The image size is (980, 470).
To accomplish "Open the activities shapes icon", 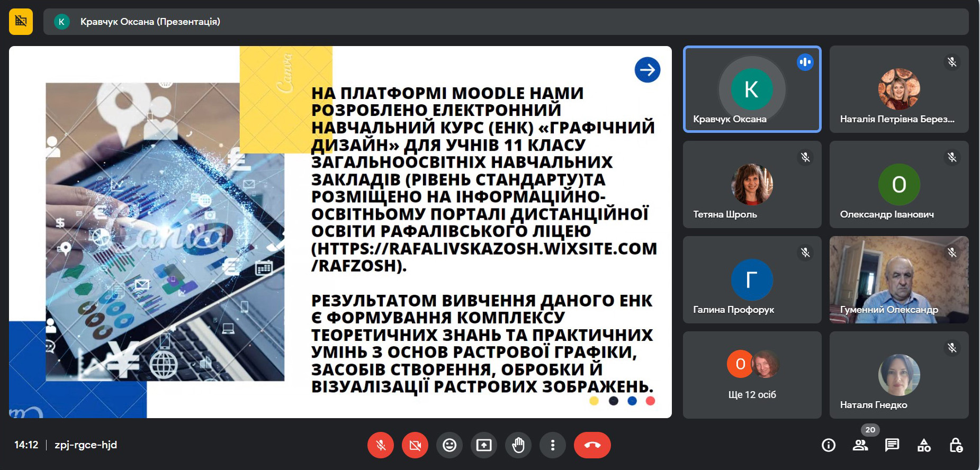I will 924,445.
